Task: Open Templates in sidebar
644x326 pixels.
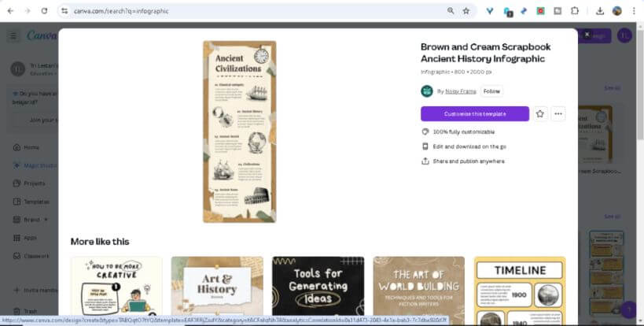Action: coord(31,202)
